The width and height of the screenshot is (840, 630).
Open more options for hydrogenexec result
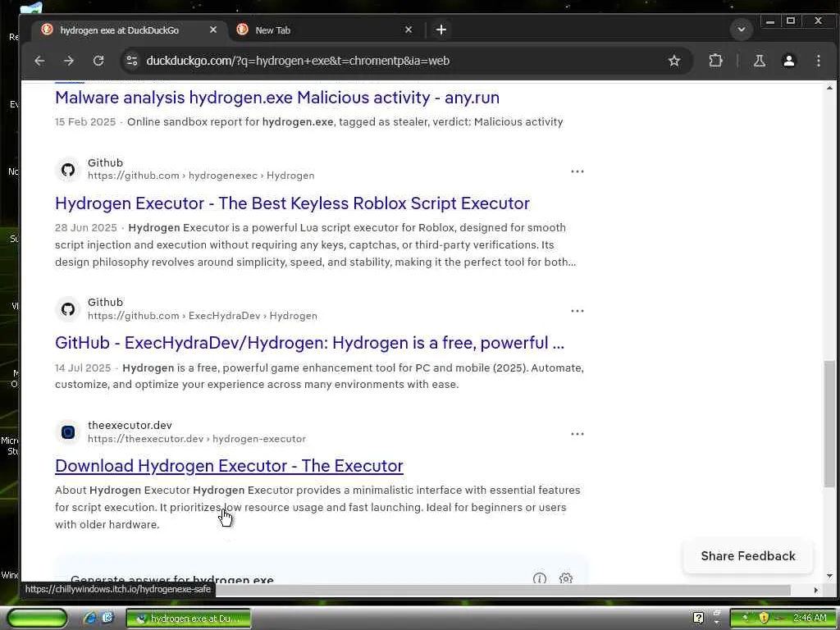pyautogui.click(x=577, y=171)
